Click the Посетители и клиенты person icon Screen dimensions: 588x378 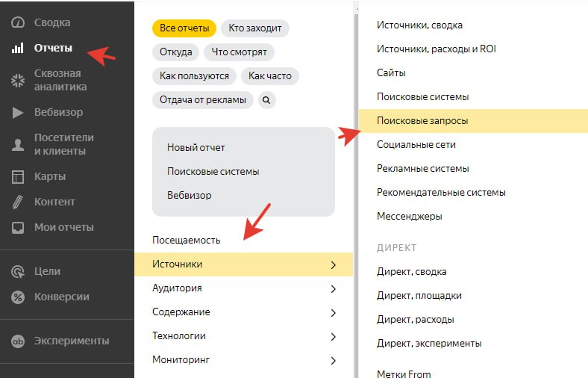click(x=18, y=144)
